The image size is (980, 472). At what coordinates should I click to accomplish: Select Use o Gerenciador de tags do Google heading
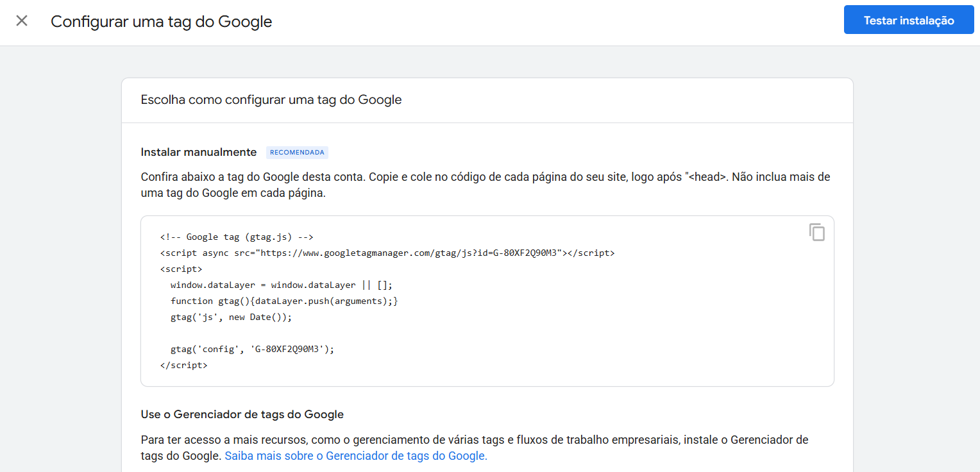(242, 414)
